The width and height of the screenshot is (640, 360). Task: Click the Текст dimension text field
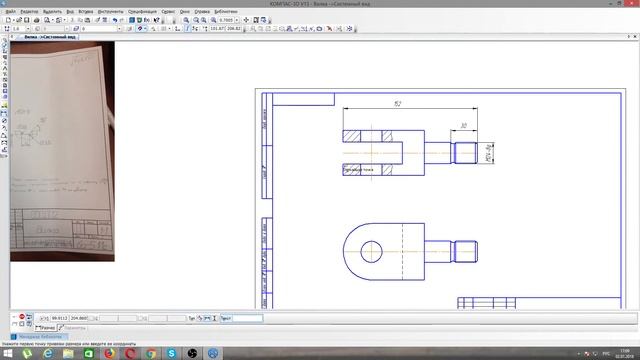pyautogui.click(x=248, y=318)
